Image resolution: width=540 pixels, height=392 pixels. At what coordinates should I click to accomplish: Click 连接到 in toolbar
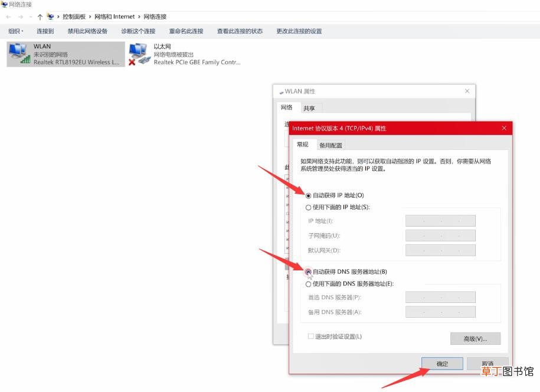(x=45, y=31)
